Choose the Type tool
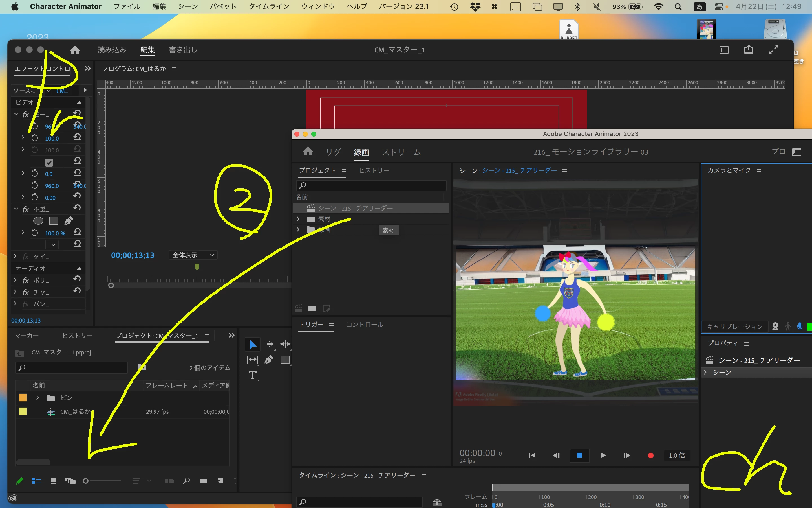The width and height of the screenshot is (812, 508). click(253, 375)
